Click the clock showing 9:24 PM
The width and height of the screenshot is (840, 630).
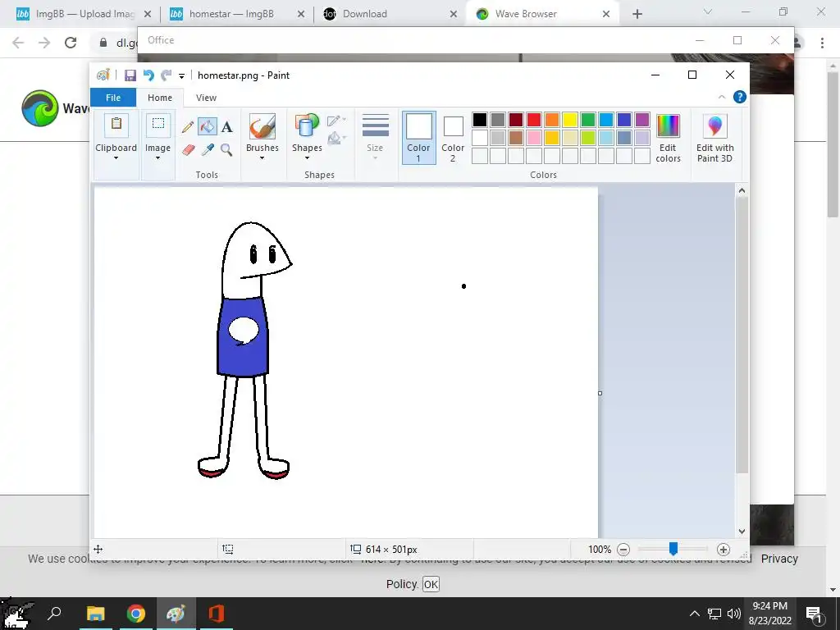[x=769, y=606]
